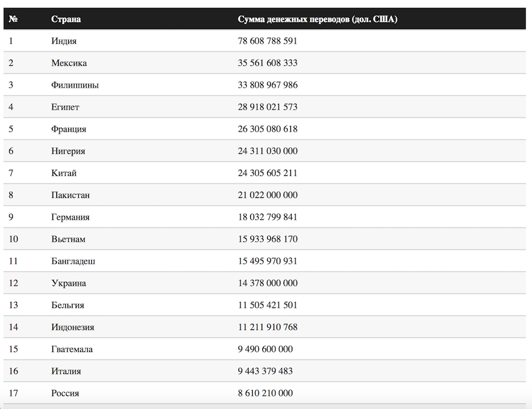Image resolution: width=532 pixels, height=409 pixels.
Task: Select the "Франция" row name
Action: tap(68, 129)
